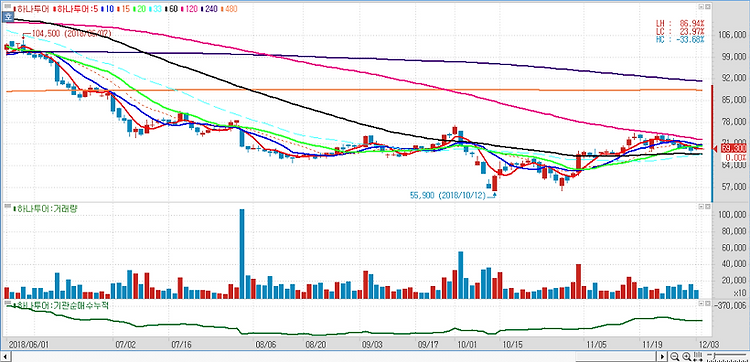Click the 11/19 date axis label
This screenshot has width=750, height=362.
tap(651, 343)
